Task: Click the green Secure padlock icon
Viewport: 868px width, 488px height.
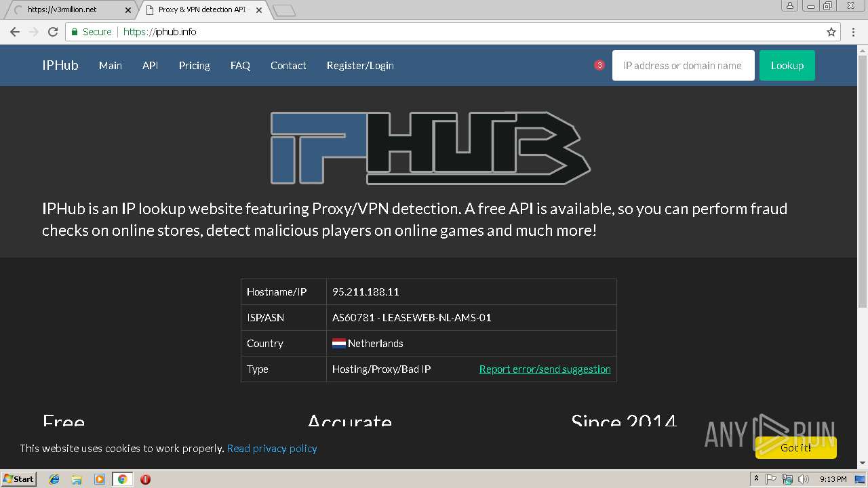Action: [x=75, y=32]
